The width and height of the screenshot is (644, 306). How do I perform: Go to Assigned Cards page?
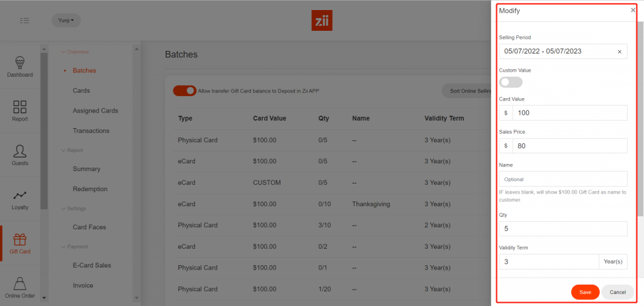(x=95, y=111)
